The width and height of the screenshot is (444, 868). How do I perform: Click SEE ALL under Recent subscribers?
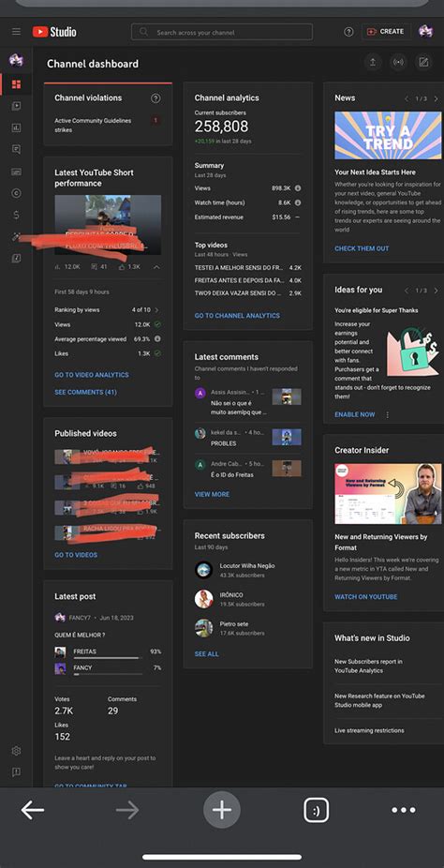click(x=206, y=653)
